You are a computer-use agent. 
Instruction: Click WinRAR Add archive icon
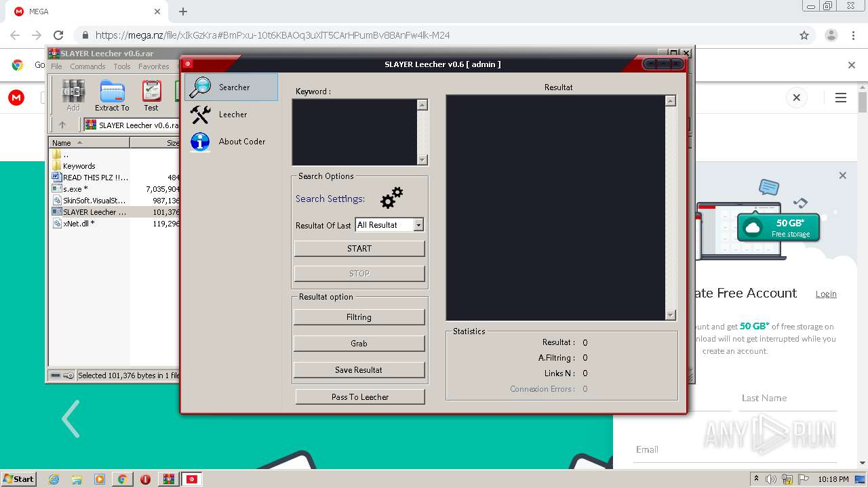(73, 96)
